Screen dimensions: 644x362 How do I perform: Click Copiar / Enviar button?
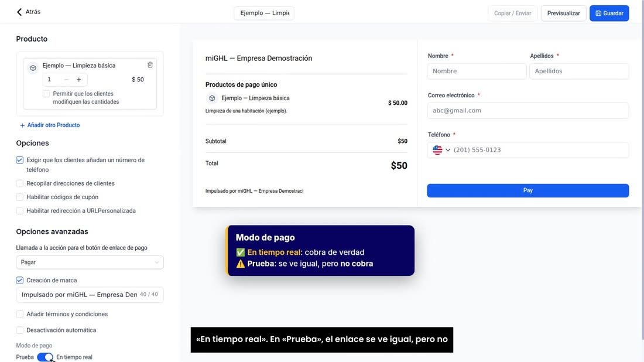click(512, 13)
